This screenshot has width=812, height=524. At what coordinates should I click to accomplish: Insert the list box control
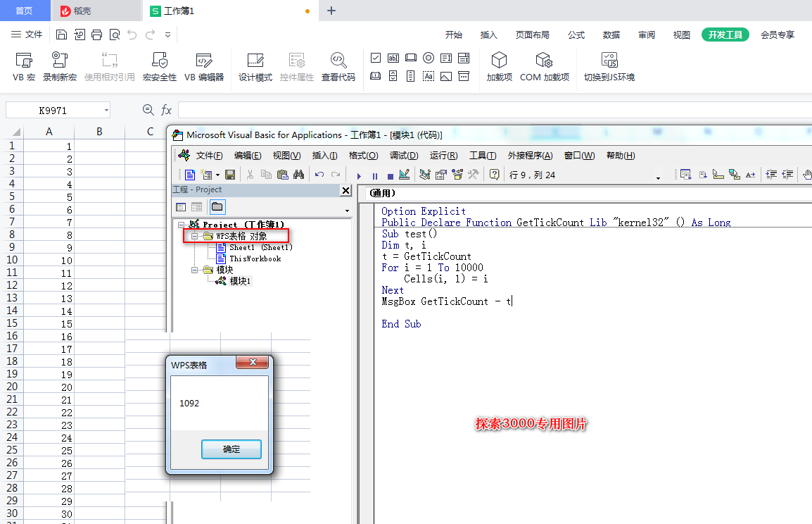point(446,58)
